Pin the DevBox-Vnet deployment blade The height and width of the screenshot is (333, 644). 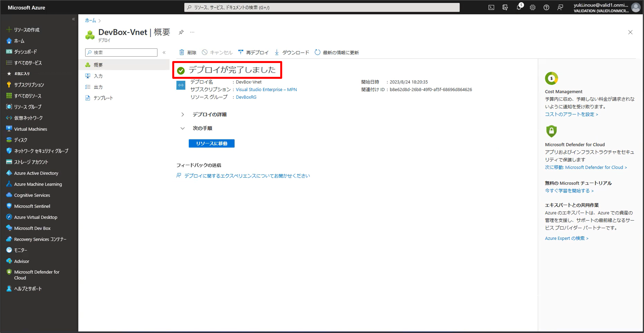pos(181,32)
